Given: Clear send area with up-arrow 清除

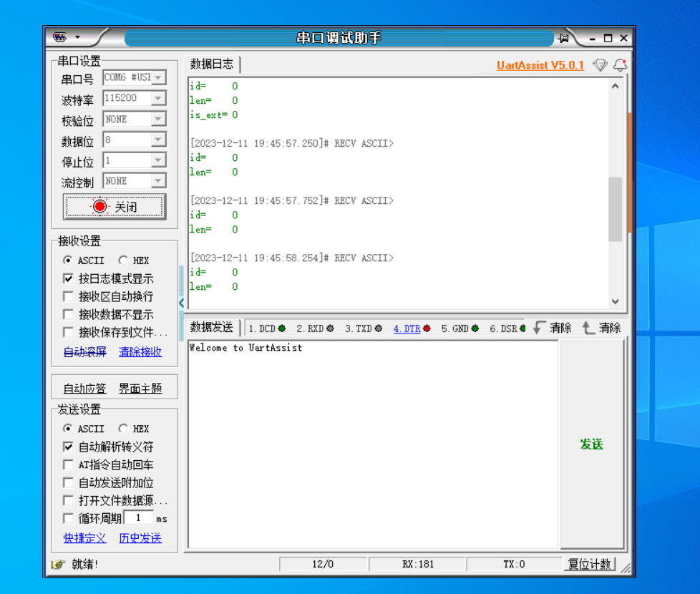Looking at the screenshot, I should (602, 328).
